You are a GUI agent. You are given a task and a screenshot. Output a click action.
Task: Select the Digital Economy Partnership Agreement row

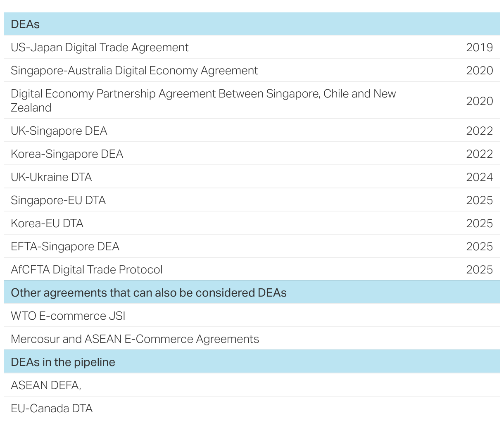[x=203, y=100]
